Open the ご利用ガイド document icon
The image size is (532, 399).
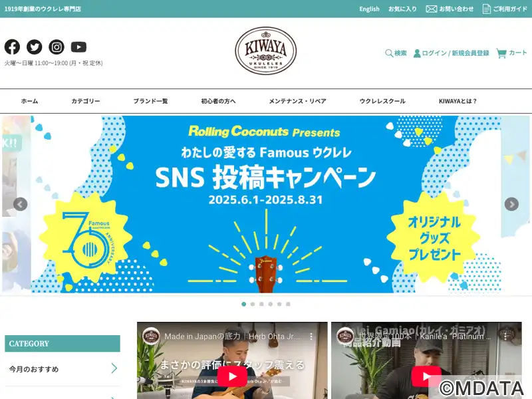tap(487, 9)
